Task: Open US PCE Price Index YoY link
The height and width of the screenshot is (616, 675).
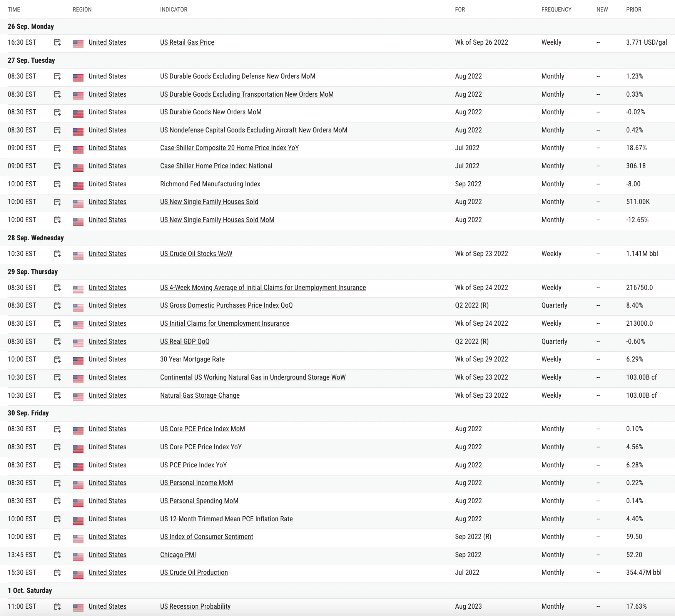Action: coord(194,465)
